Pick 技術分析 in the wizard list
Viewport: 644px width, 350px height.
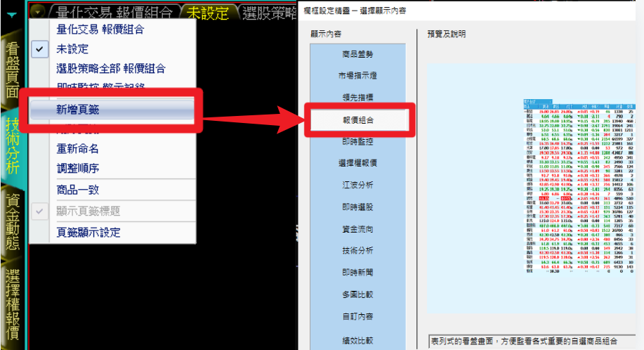click(x=357, y=251)
